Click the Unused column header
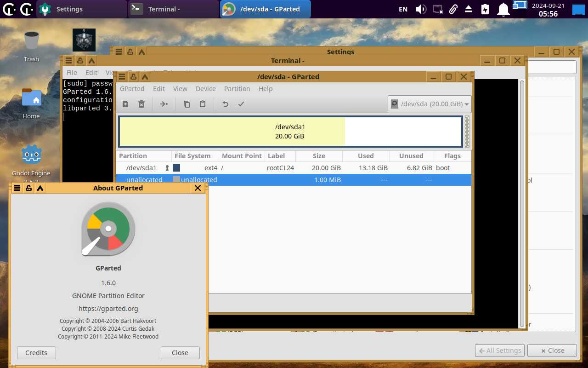This screenshot has width=588, height=368. [x=411, y=156]
